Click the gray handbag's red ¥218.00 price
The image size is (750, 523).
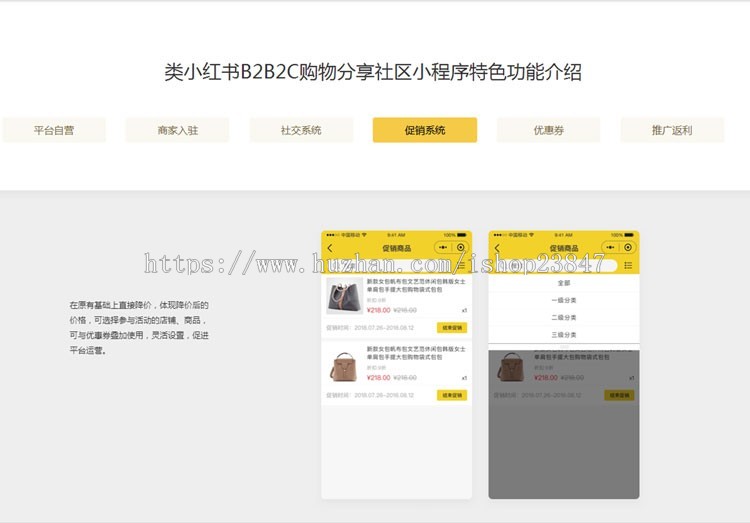(378, 310)
